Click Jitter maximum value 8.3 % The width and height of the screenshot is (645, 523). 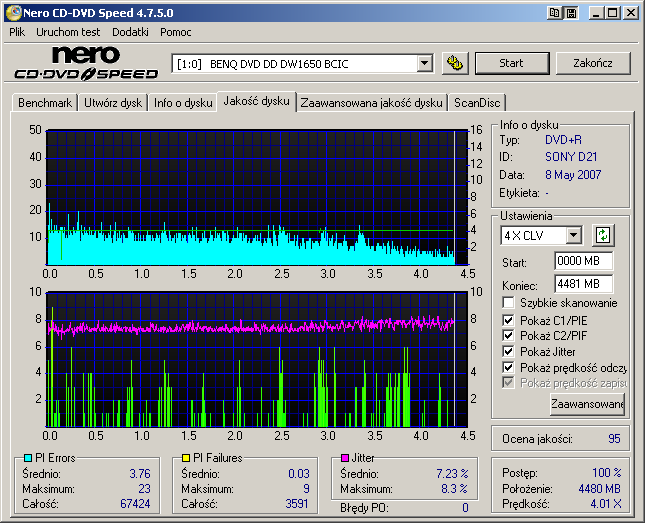click(x=455, y=489)
